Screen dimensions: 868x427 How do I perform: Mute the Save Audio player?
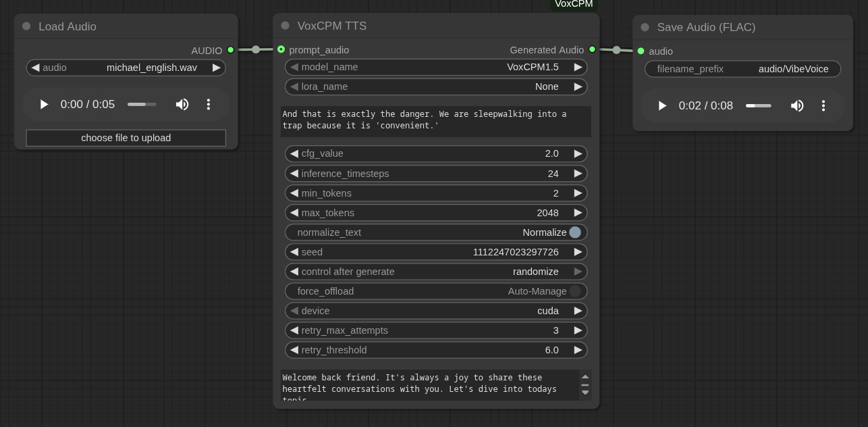[x=797, y=105]
